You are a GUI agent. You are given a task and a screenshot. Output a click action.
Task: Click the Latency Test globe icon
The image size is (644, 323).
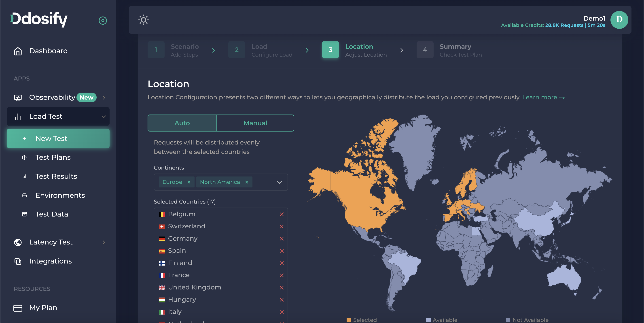click(18, 242)
